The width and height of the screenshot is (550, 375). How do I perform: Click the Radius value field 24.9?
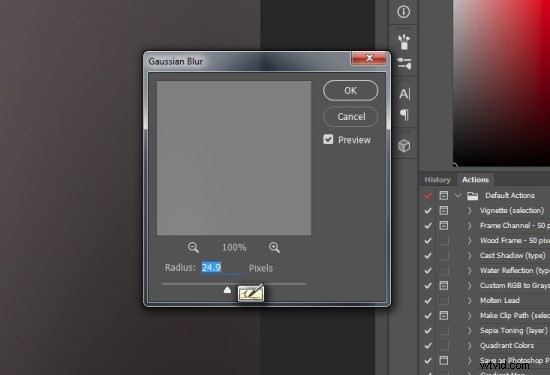220,268
